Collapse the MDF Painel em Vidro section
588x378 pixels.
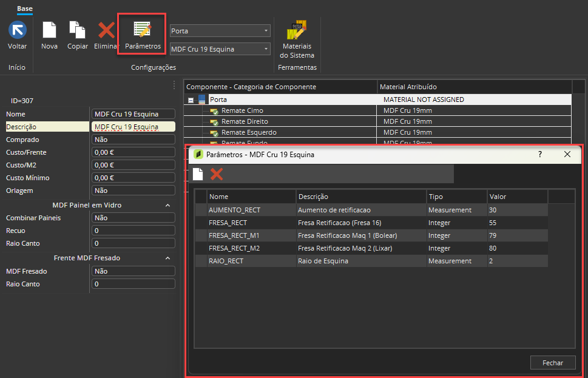click(167, 206)
